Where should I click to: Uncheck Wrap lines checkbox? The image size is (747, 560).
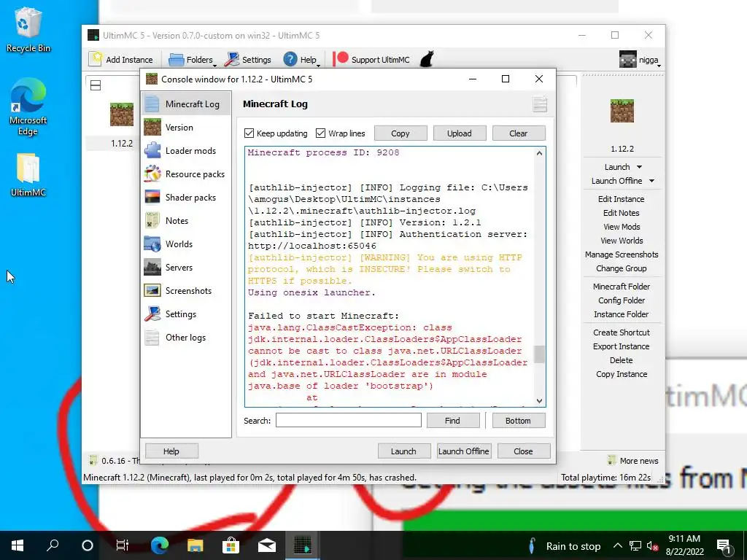pos(321,133)
